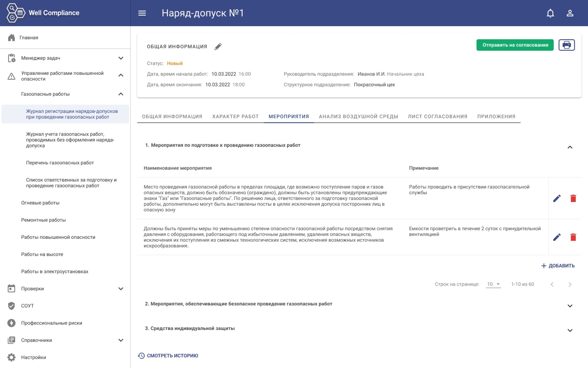Open the user profile icon
This screenshot has width=588, height=368.
coord(570,13)
